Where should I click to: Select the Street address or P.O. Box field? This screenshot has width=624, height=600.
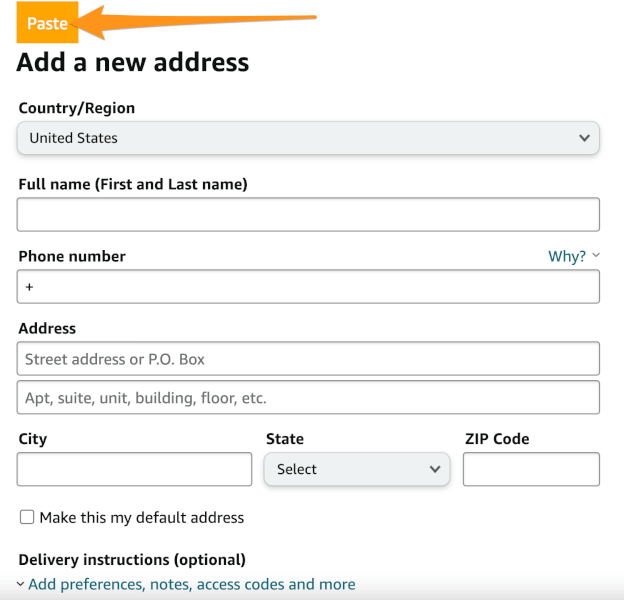tap(308, 359)
